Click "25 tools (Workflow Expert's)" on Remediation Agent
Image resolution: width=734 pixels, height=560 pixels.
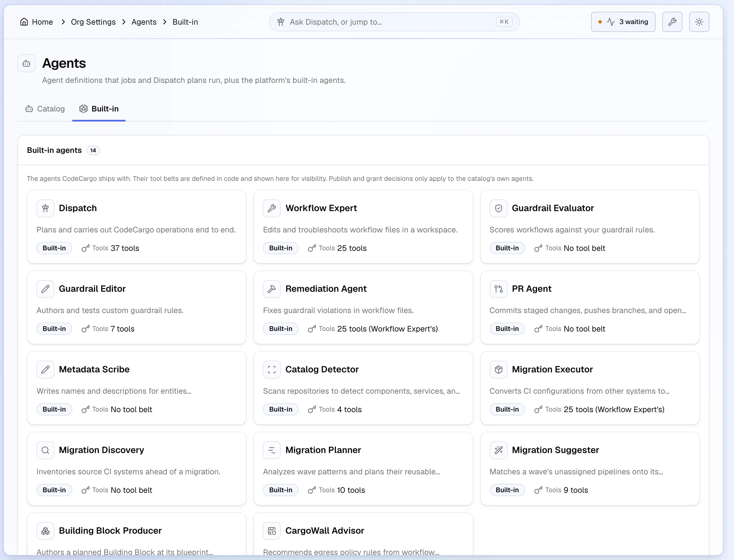click(387, 329)
